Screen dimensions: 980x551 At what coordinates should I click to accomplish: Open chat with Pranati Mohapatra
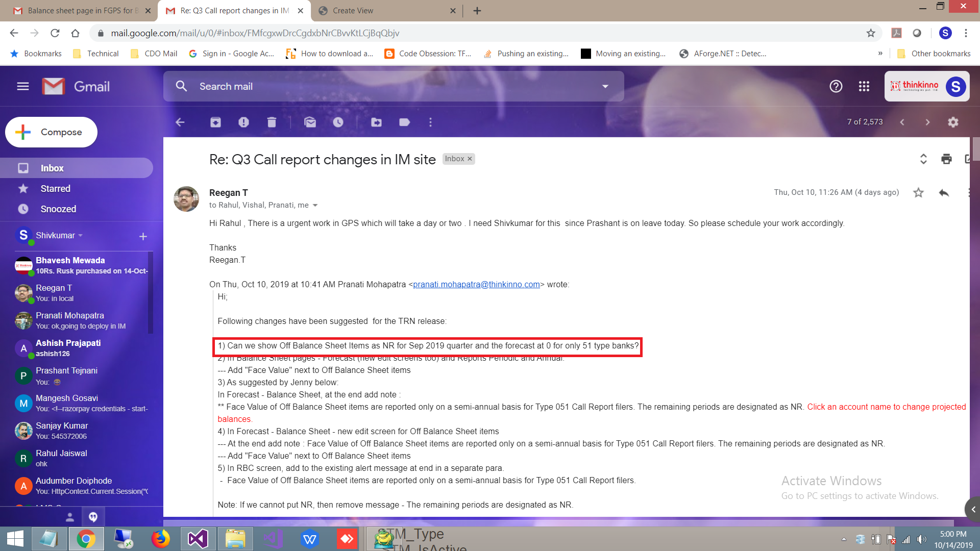(x=82, y=320)
